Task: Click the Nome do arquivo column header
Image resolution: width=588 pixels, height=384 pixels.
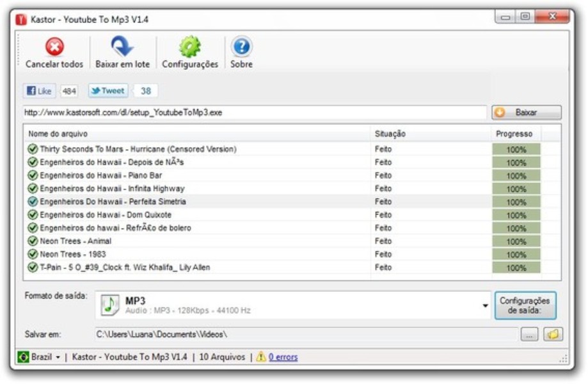Action: point(58,134)
